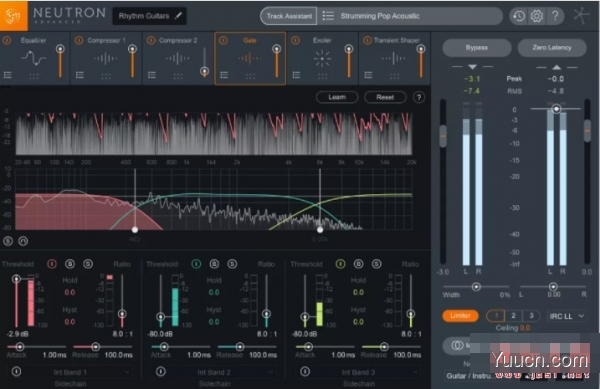Image resolution: width=600 pixels, height=389 pixels.
Task: Toggle band 3 yellow power button
Action: point(340,264)
